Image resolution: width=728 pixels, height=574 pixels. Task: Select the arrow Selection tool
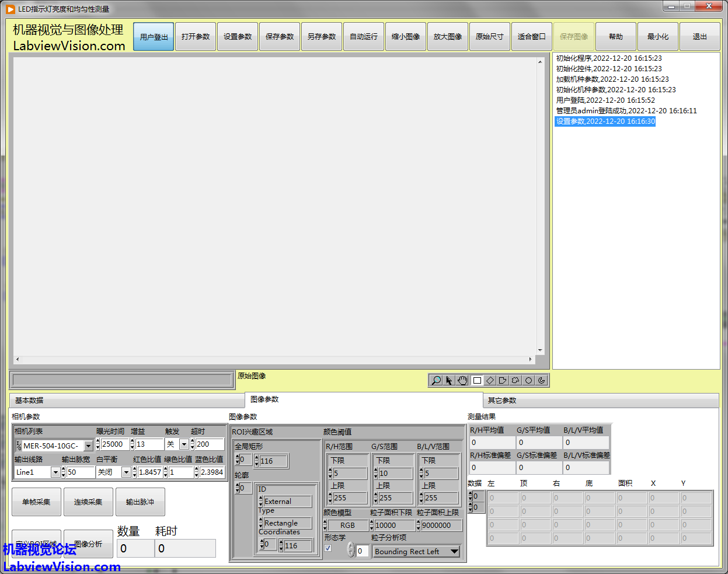tap(449, 381)
